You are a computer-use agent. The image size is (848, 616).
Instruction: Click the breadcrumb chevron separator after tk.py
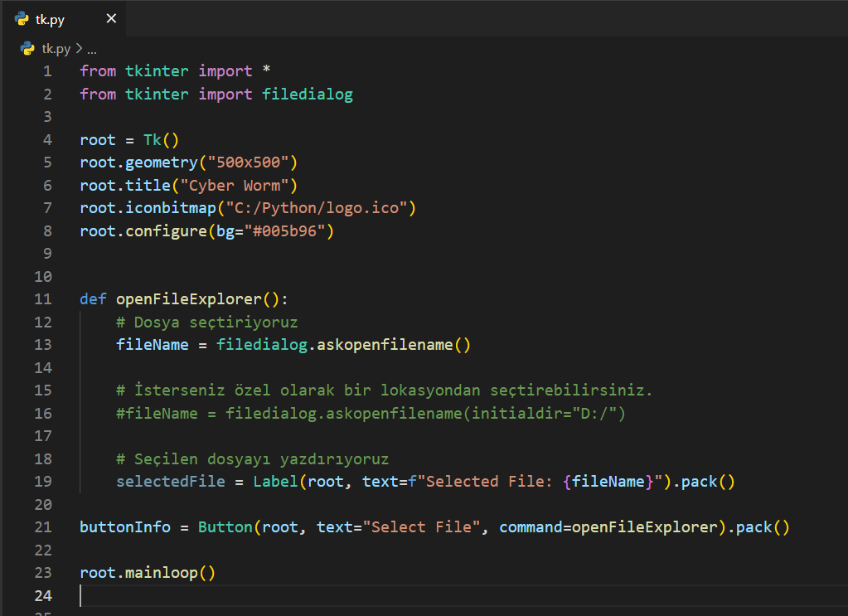79,49
